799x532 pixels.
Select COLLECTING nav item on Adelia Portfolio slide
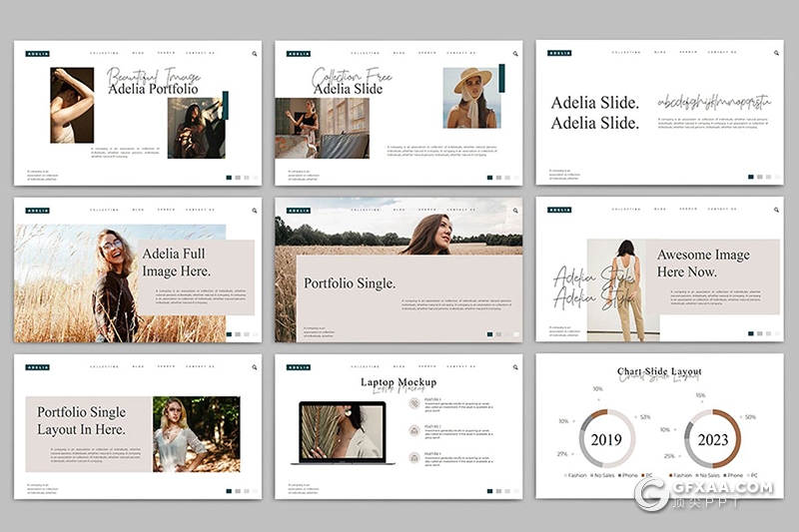tap(104, 53)
